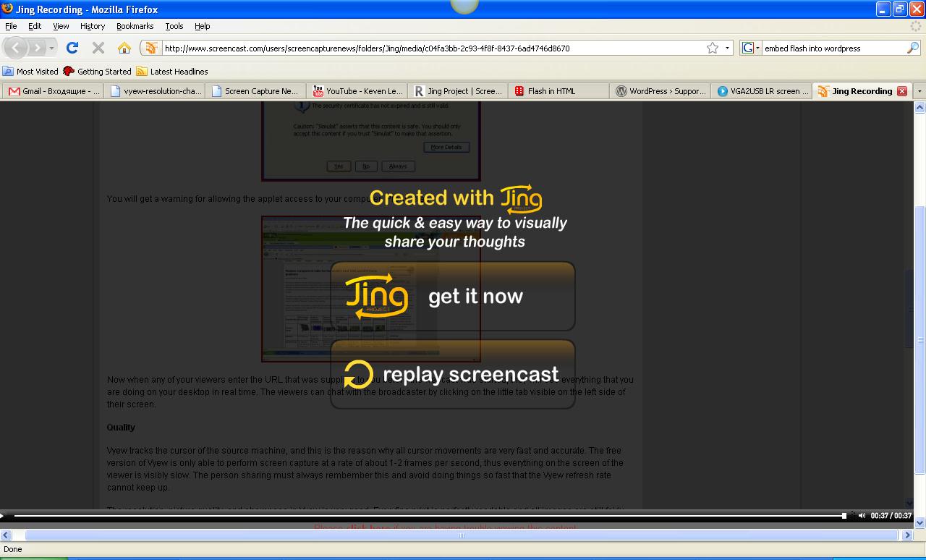This screenshot has height=560, width=926.
Task: Click the Reload page icon
Action: pos(72,48)
